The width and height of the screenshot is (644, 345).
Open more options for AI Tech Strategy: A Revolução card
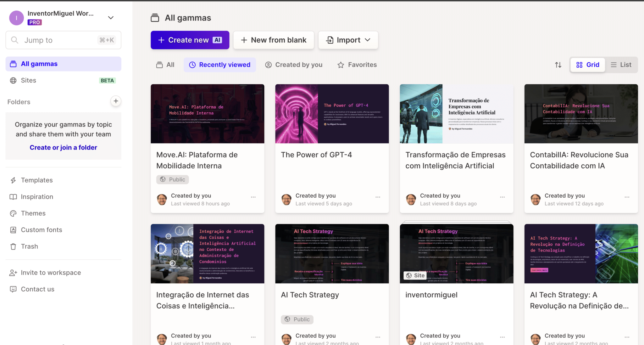tap(627, 337)
